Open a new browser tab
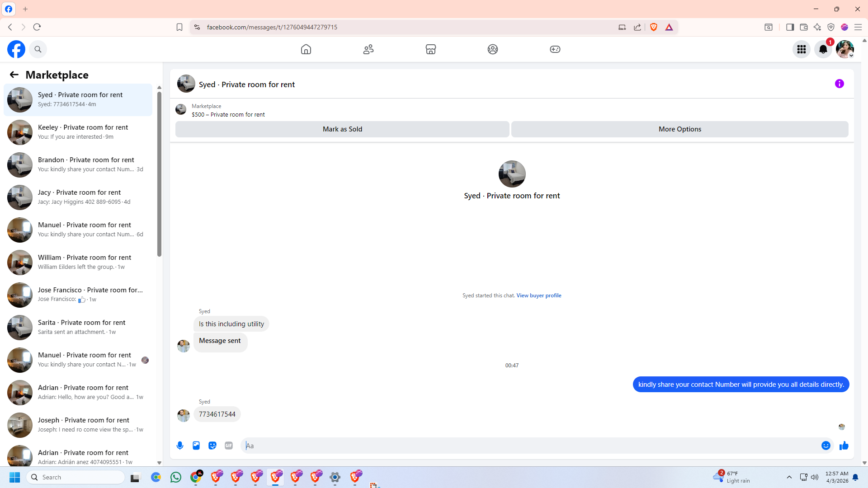Image resolution: width=868 pixels, height=488 pixels. [25, 9]
